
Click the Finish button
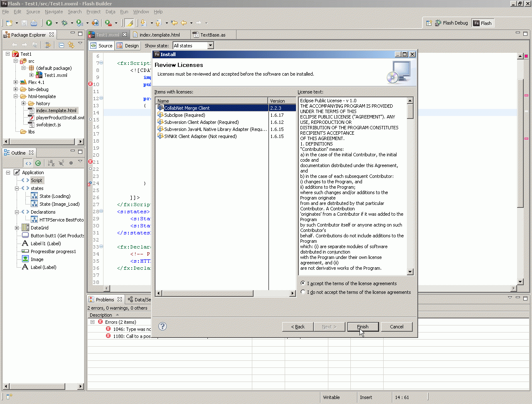click(363, 327)
